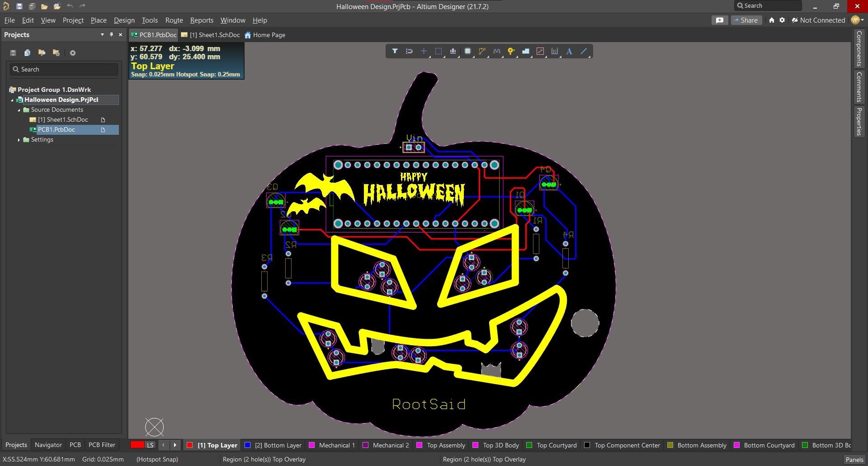The width and height of the screenshot is (868, 466).
Task: Select the Top 3D Body layer tab
Action: coord(495,445)
